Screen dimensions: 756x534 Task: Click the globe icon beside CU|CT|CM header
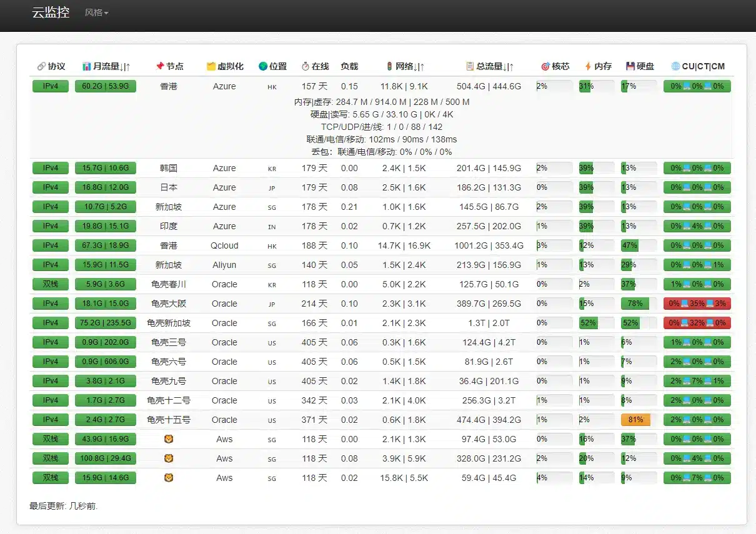click(675, 66)
